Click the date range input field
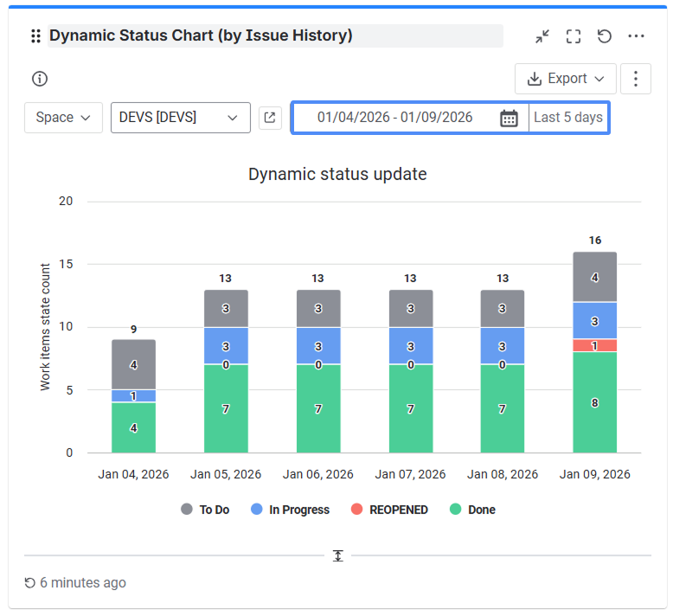 (394, 118)
